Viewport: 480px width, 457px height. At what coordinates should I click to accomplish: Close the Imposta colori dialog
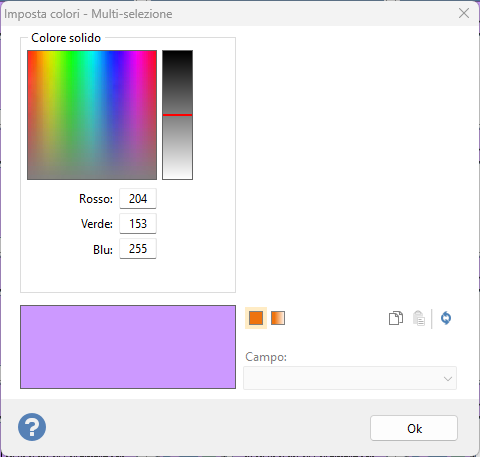464,13
